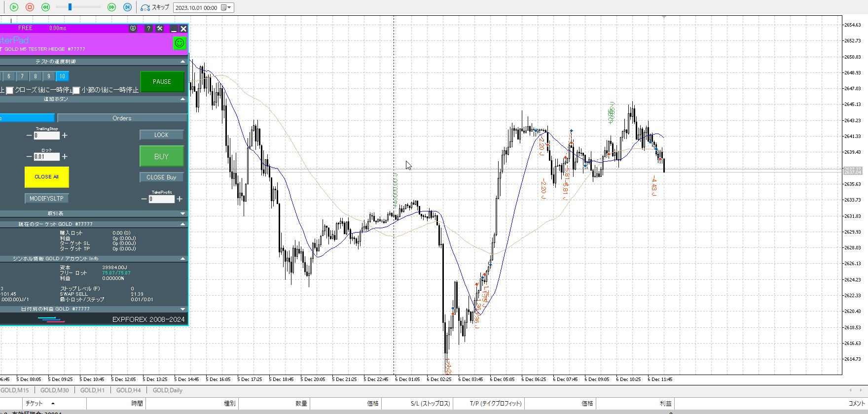Switch to the Orders tab
This screenshot has height=414, width=868.
pos(122,118)
